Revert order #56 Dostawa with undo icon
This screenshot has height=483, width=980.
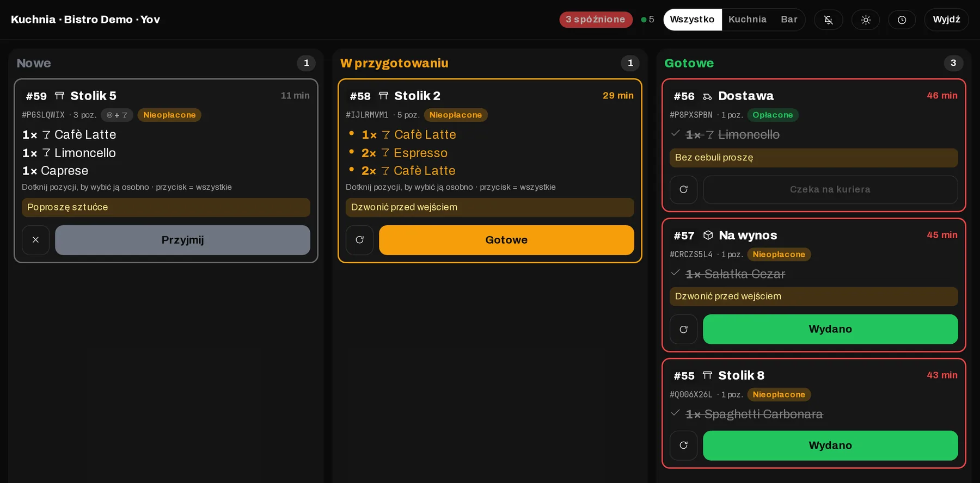tap(683, 189)
